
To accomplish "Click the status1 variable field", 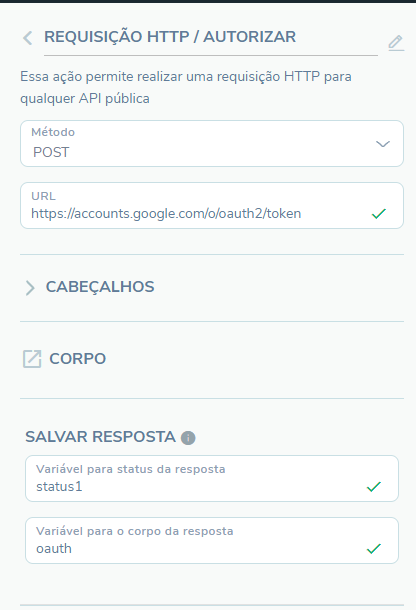I will point(212,479).
